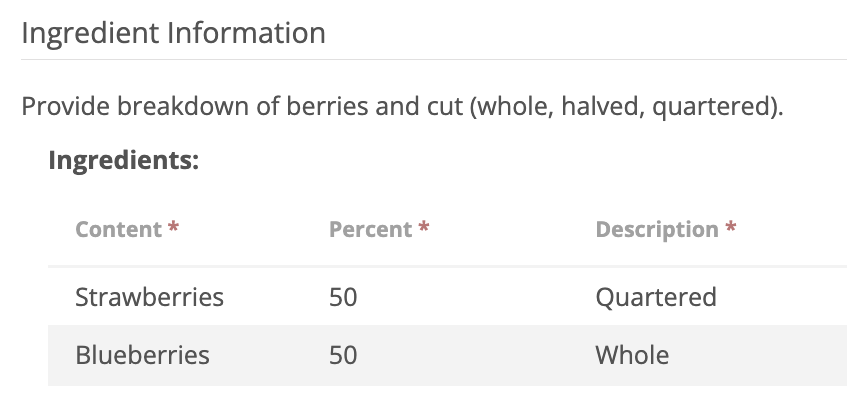Click the required asterisk beside Percent
Image resolution: width=868 pixels, height=406 pixels.
tap(425, 228)
